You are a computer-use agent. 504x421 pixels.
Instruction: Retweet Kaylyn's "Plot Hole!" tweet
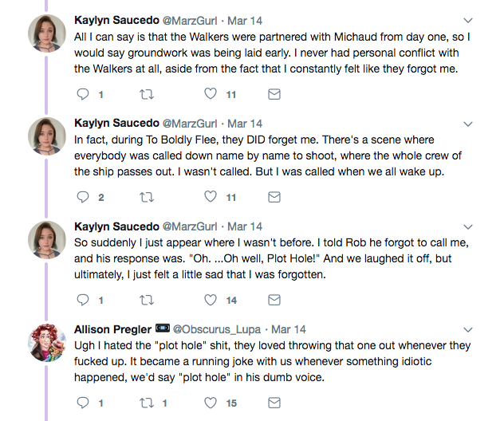[x=147, y=300]
